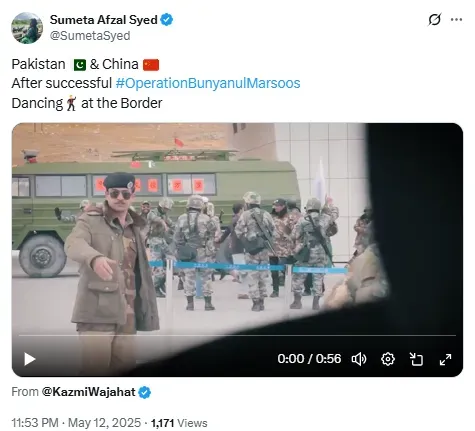Click the verified badge next to KazmiWajahat

coord(145,392)
